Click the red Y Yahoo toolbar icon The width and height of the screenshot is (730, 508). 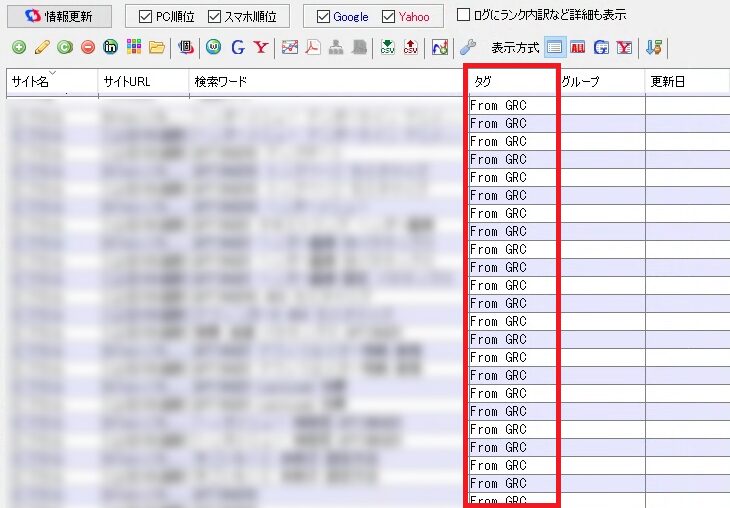coord(261,47)
